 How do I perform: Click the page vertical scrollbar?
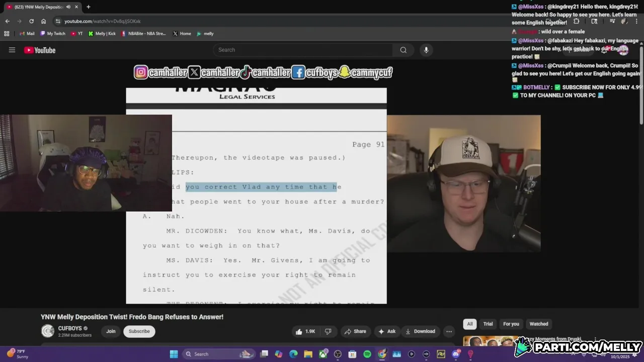[x=641, y=84]
